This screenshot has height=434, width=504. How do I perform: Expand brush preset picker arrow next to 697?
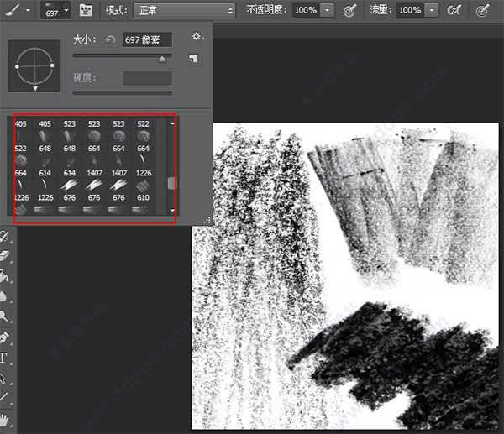66,10
